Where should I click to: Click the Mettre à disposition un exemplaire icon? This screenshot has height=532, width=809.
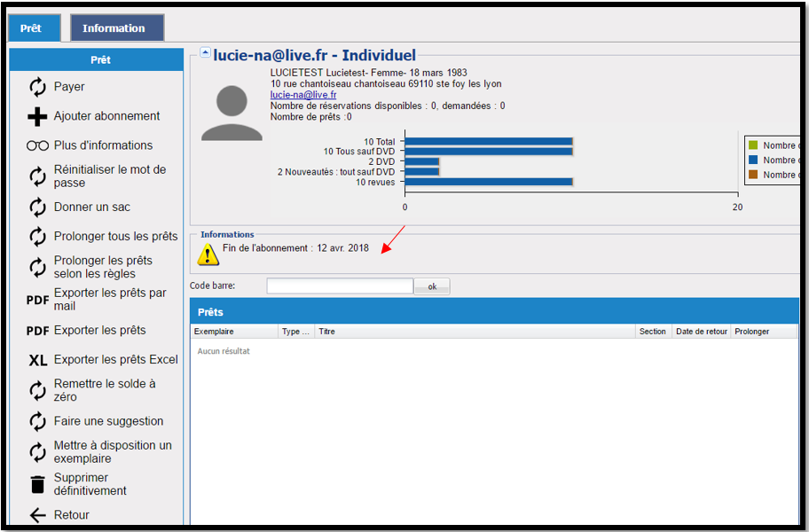pyautogui.click(x=37, y=452)
